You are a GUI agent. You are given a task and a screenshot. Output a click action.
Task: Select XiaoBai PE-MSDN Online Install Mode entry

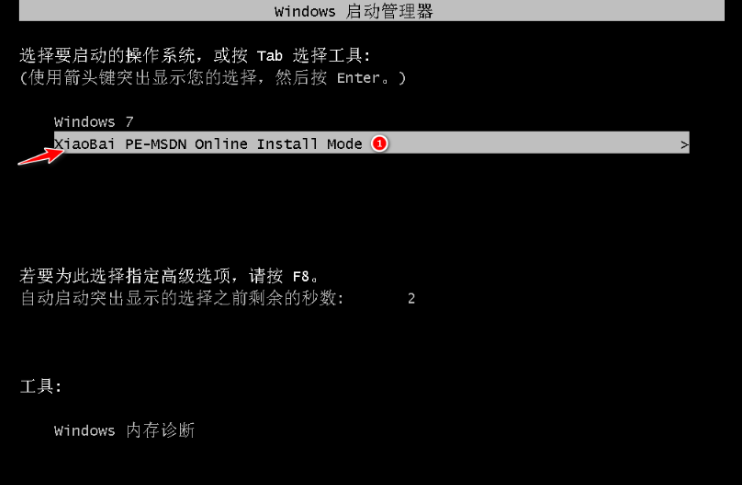(371, 143)
